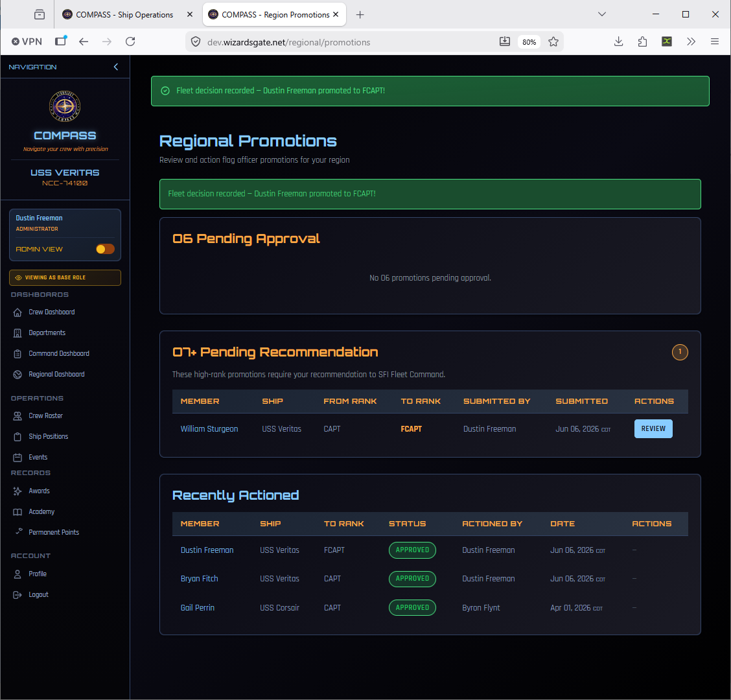The width and height of the screenshot is (731, 700).
Task: Open the Academy page
Action: (41, 511)
